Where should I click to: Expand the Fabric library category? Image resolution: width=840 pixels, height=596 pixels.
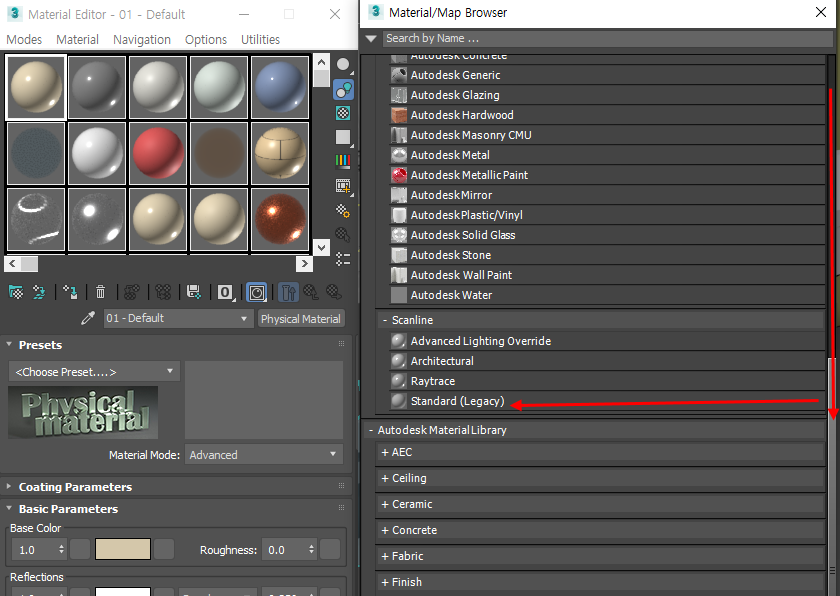[385, 556]
